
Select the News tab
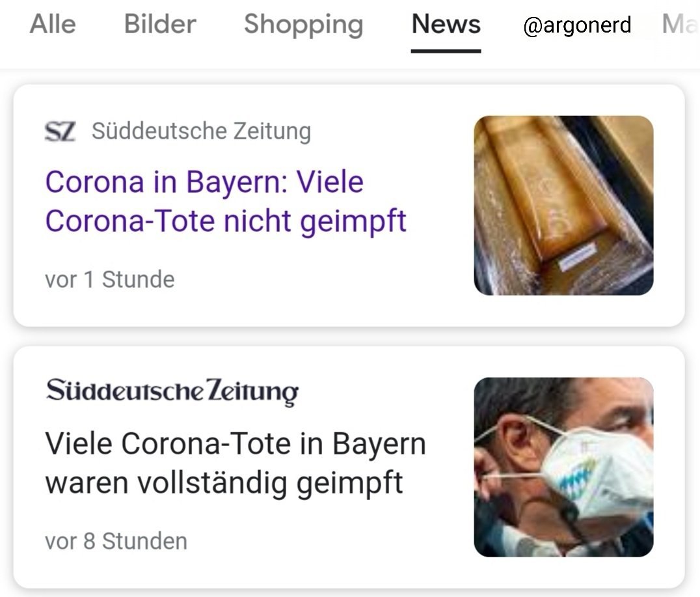click(446, 25)
